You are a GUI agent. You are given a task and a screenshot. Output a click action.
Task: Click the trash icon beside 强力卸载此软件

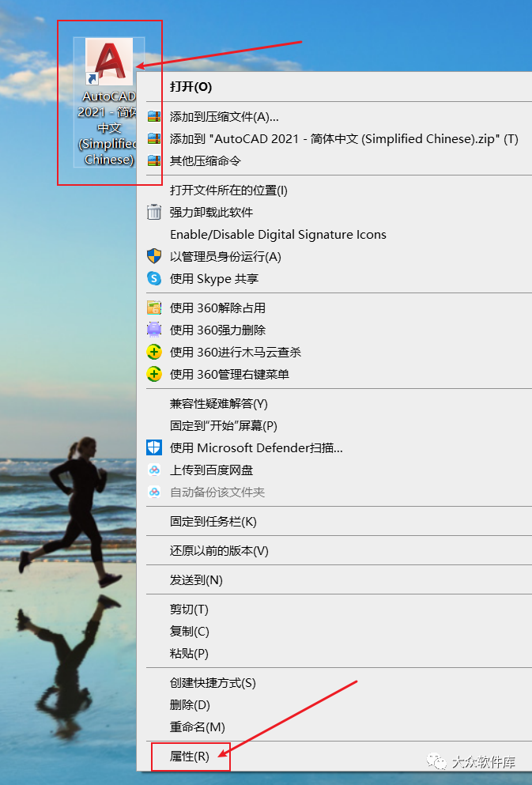pyautogui.click(x=154, y=213)
